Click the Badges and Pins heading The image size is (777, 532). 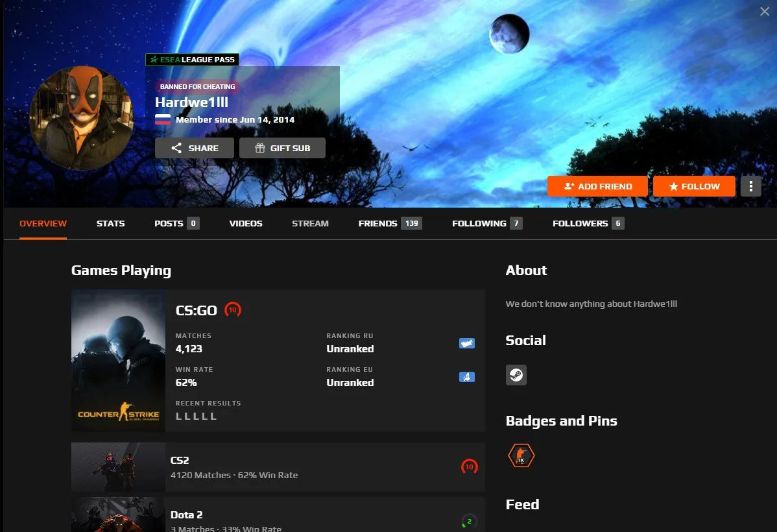[562, 421]
